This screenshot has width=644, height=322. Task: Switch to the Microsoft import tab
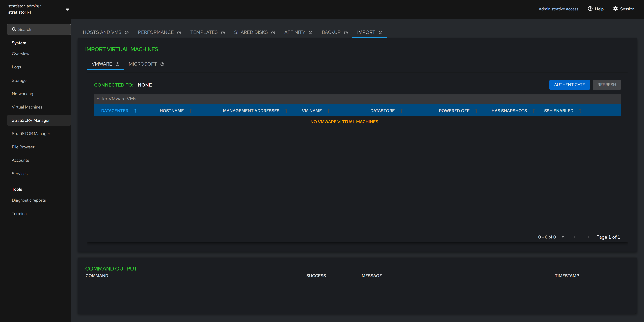(143, 64)
